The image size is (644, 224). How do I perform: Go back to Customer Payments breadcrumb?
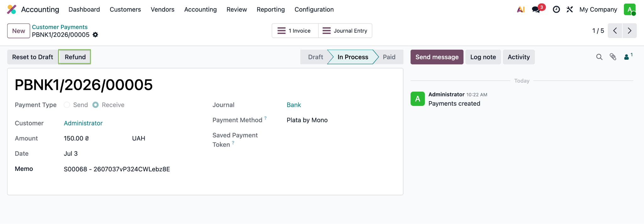(60, 27)
